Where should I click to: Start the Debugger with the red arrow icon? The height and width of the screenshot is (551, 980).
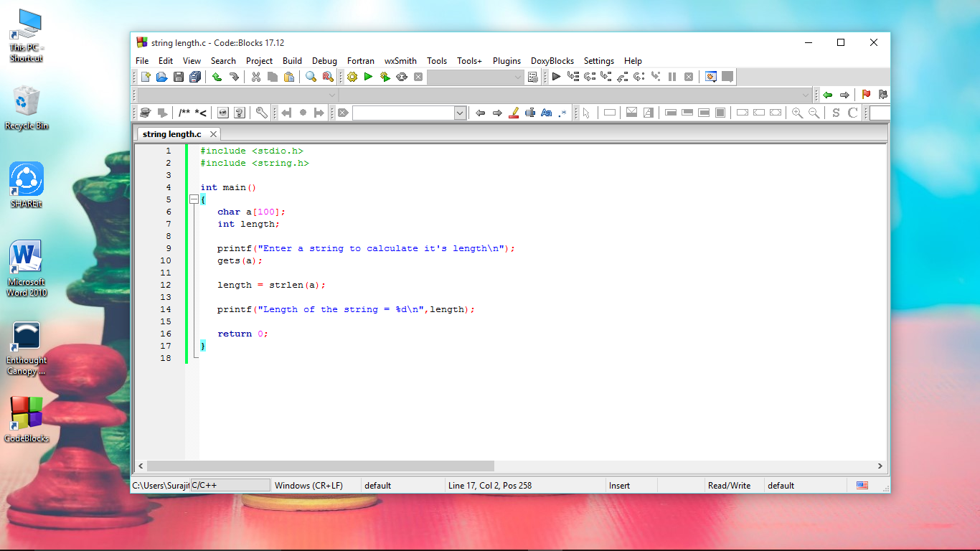(556, 76)
